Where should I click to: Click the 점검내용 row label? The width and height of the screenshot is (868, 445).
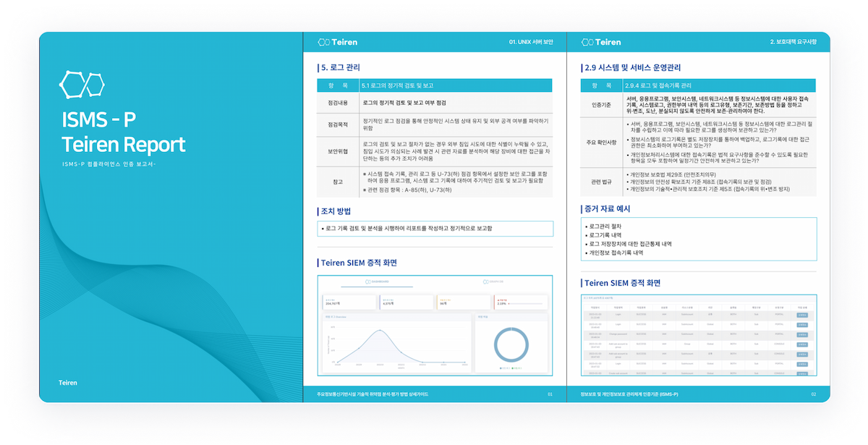click(x=337, y=103)
